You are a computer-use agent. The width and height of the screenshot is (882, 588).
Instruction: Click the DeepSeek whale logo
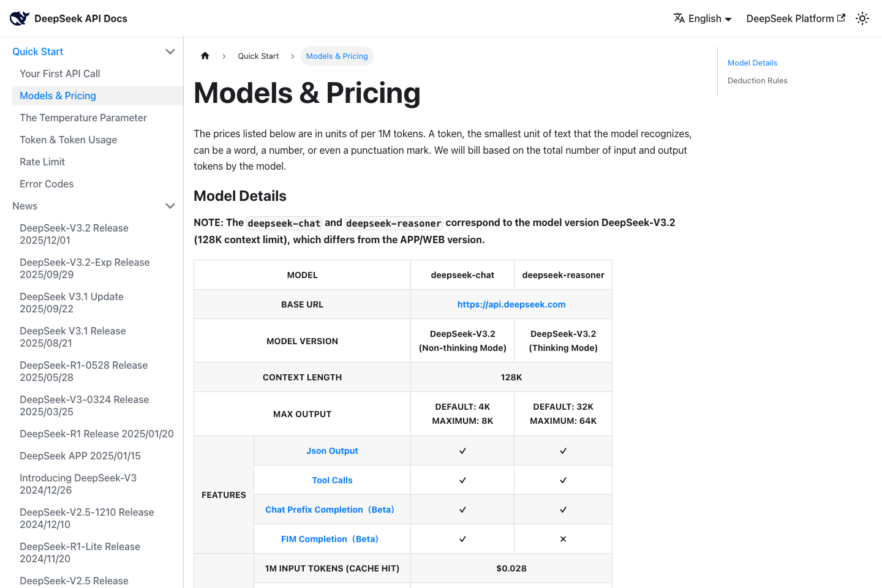[x=19, y=18]
